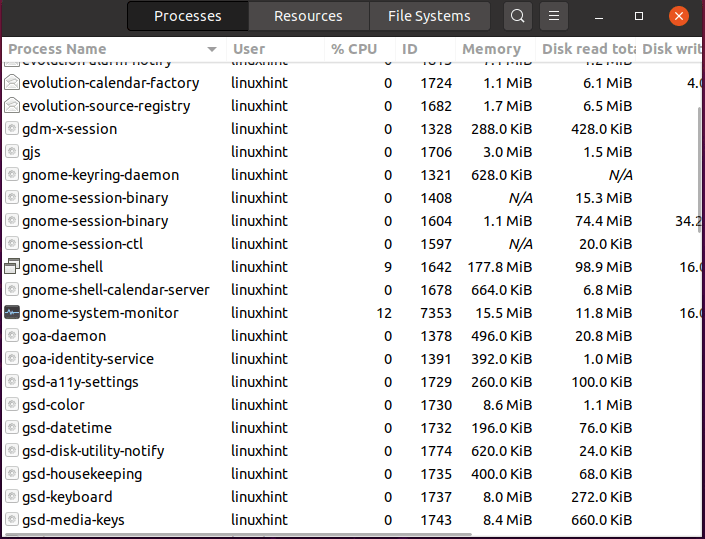Click the gnome-session-binary icon for PID 1408

tap(12, 197)
